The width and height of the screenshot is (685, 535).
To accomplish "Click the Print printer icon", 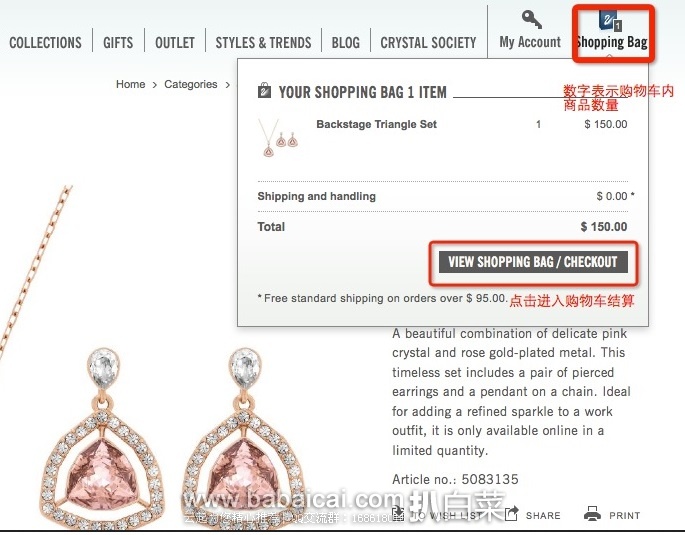I will tap(592, 514).
